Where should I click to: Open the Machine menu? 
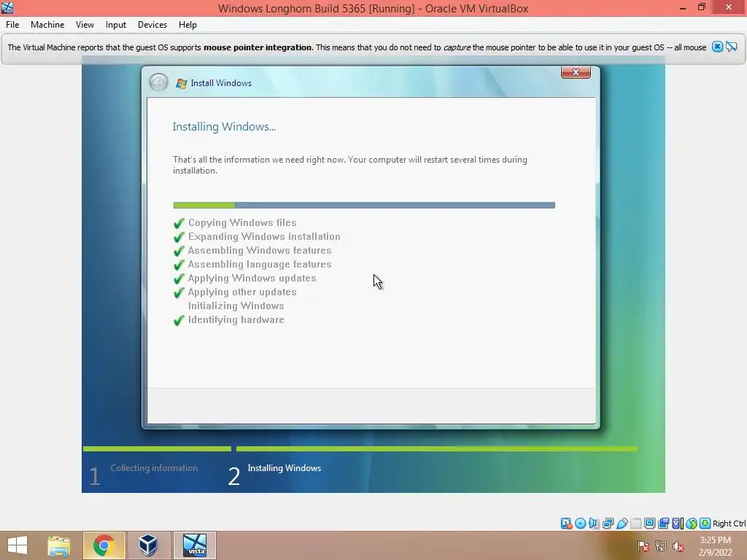(47, 25)
